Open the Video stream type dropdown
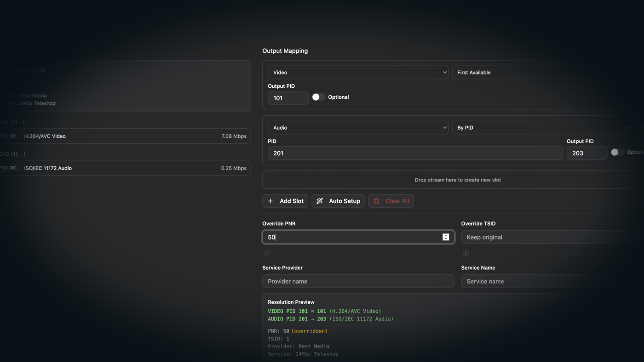This screenshot has width=644, height=362. 358,72
